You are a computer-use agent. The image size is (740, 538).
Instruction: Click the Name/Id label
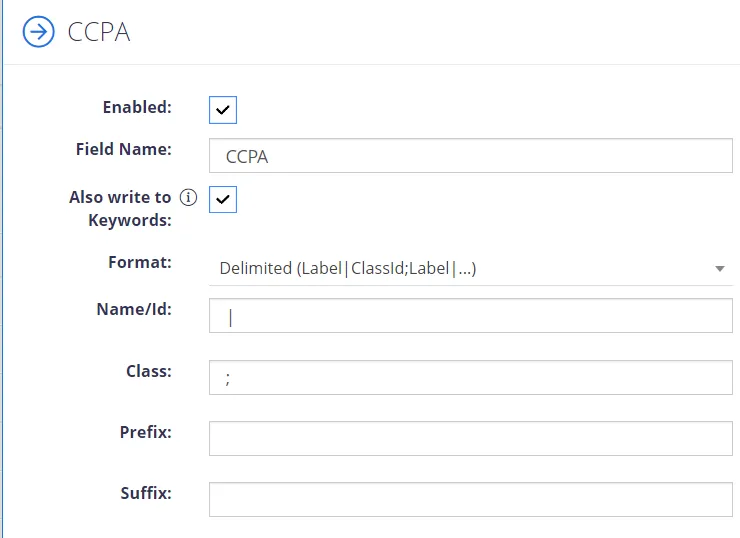135,309
